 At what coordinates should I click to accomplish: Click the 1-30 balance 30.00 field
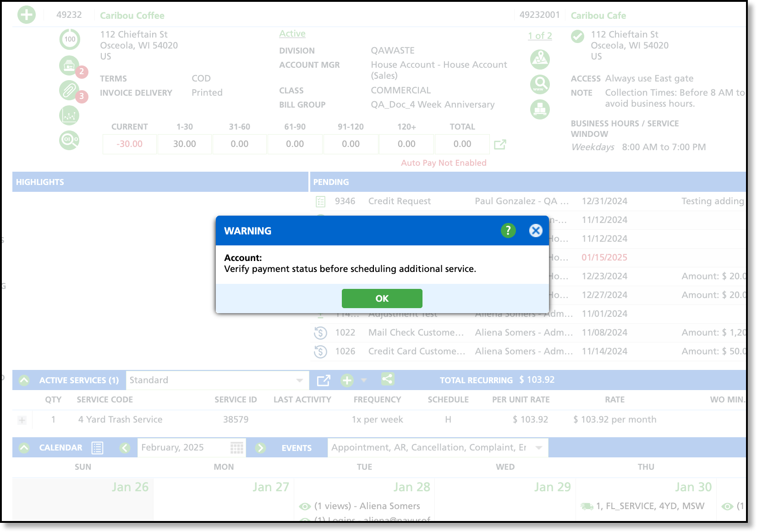click(x=185, y=144)
